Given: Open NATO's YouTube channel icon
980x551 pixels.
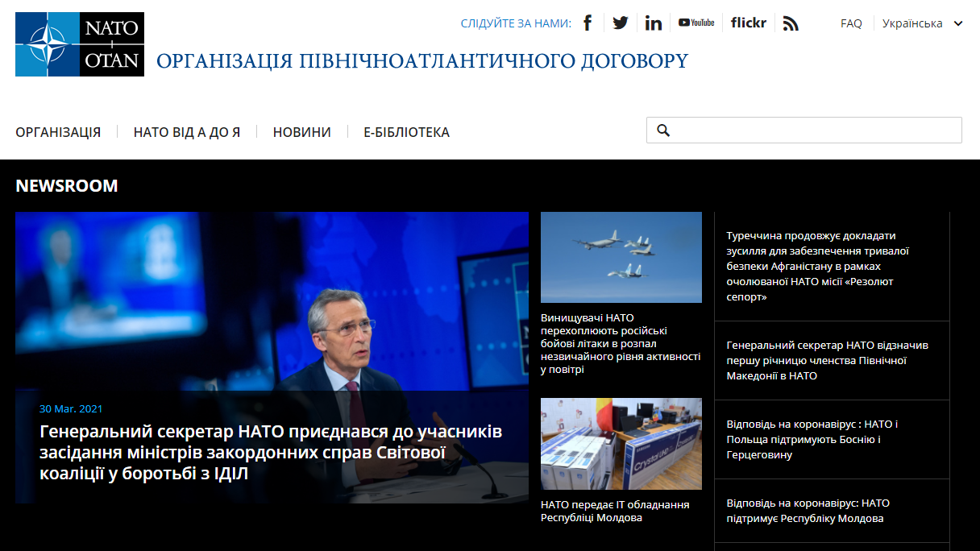Looking at the screenshot, I should (x=696, y=23).
